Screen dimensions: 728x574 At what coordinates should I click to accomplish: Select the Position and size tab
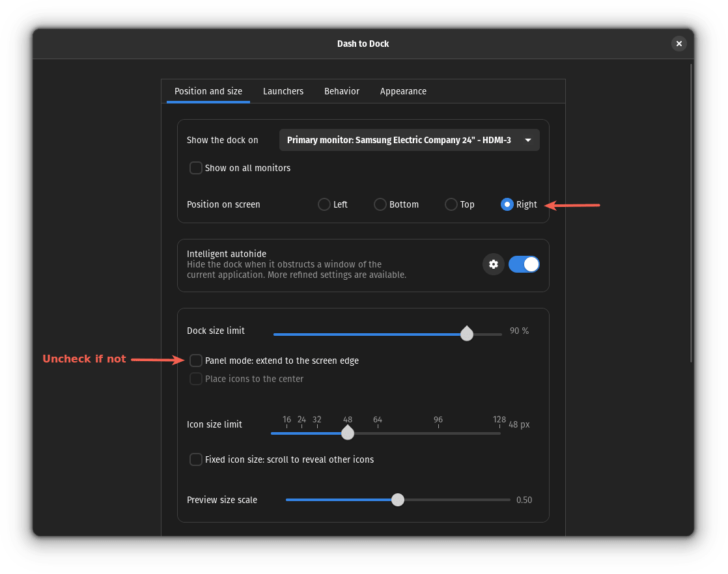208,91
